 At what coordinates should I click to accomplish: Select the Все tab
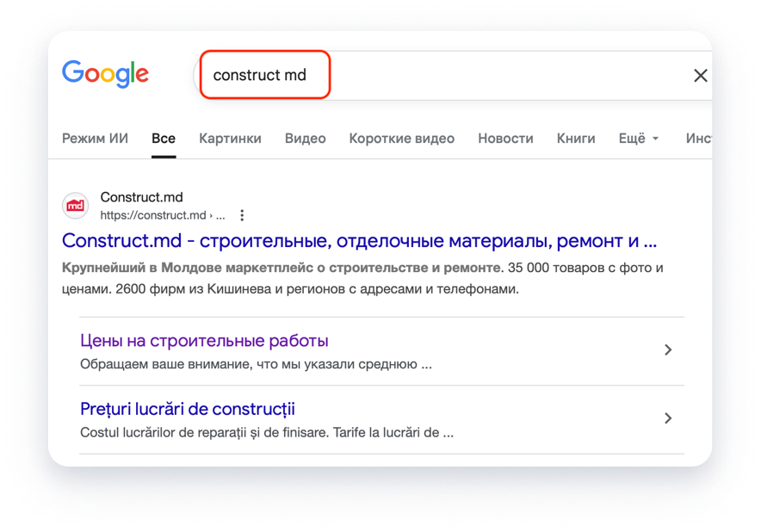(164, 139)
